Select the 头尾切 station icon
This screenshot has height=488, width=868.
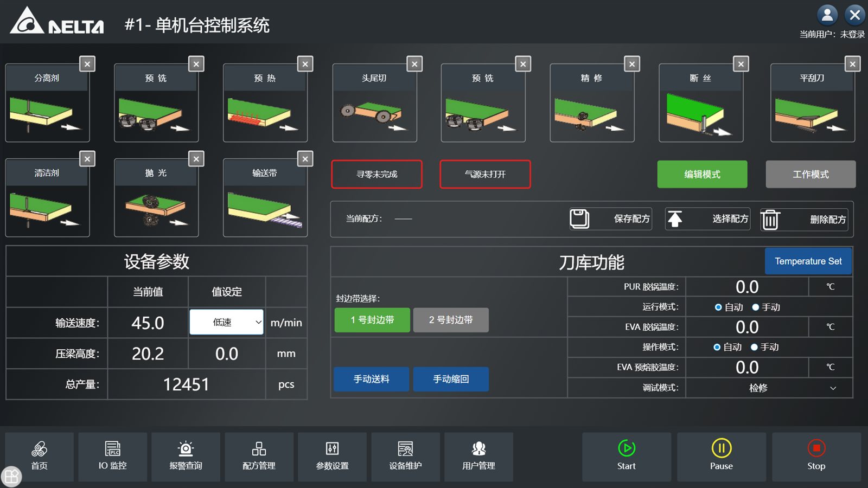(374, 103)
